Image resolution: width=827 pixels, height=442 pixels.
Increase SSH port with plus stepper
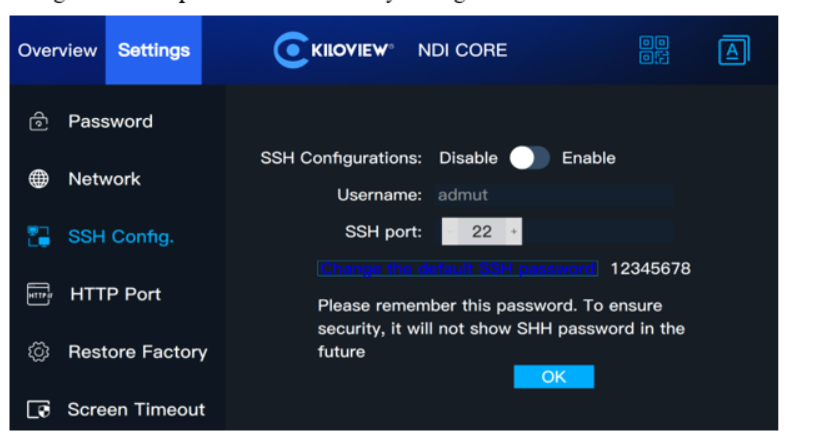coord(514,232)
